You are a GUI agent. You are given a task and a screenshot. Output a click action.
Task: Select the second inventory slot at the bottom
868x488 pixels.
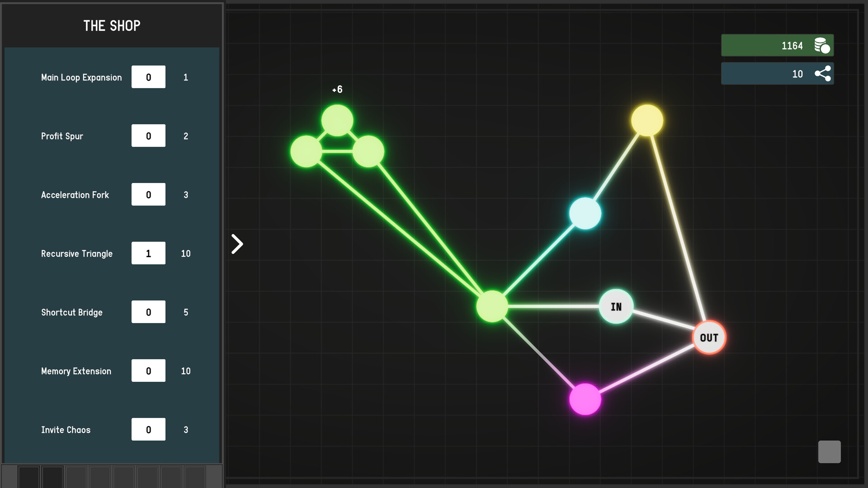pos(53,476)
